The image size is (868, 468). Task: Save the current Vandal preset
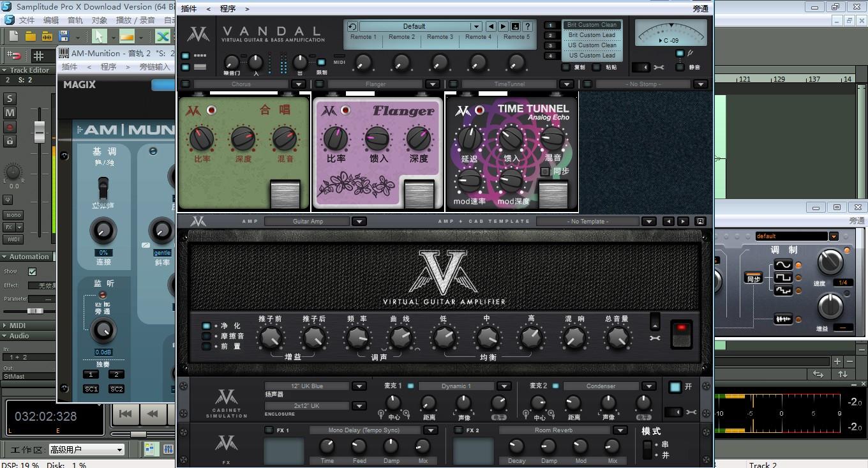point(515,27)
